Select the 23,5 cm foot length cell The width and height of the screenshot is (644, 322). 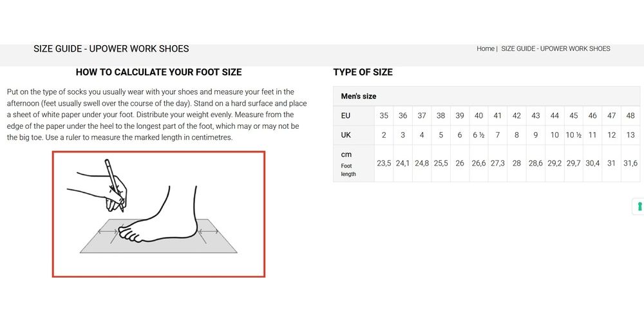point(384,164)
